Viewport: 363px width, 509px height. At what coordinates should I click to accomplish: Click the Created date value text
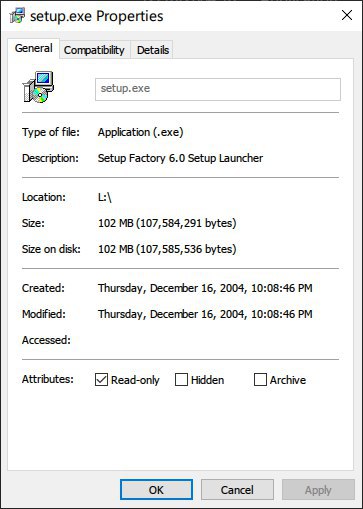click(205, 288)
